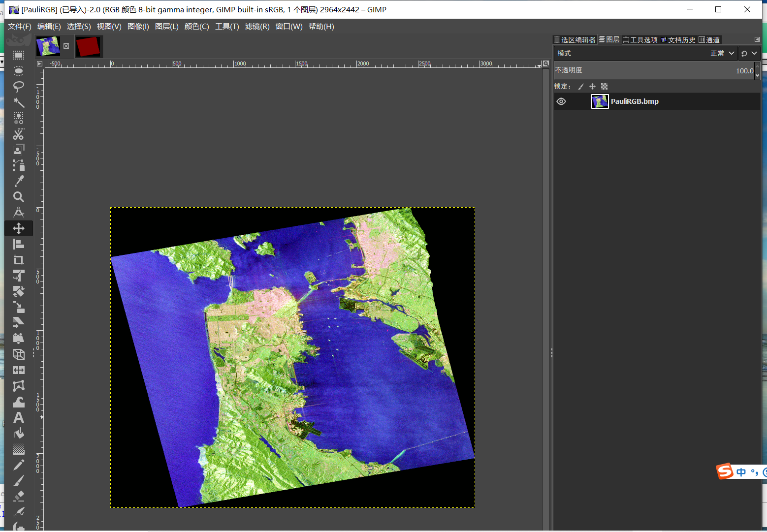Viewport: 767px width, 532px height.
Task: Choose the Color Picker eyedropper tool
Action: point(19,181)
